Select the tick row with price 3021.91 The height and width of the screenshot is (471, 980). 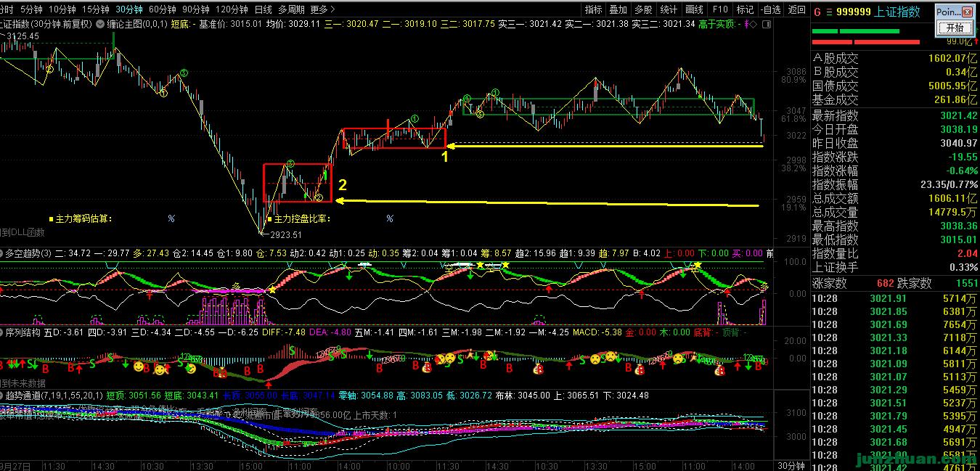895,298
